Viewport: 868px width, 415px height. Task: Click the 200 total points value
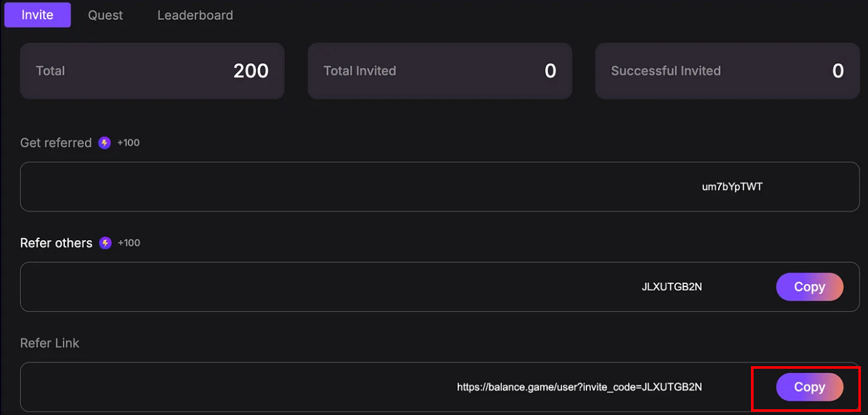click(x=251, y=71)
